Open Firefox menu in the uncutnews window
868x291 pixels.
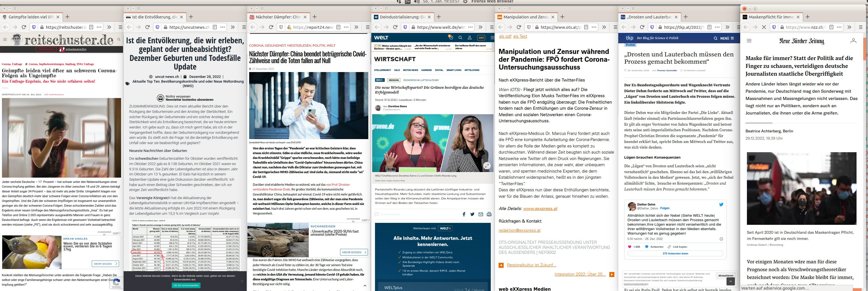pyautogui.click(x=244, y=27)
